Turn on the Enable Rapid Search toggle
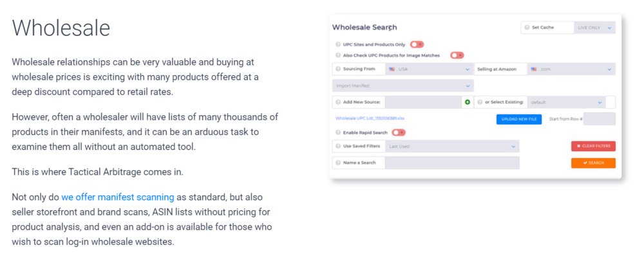The width and height of the screenshot is (644, 254). [399, 132]
